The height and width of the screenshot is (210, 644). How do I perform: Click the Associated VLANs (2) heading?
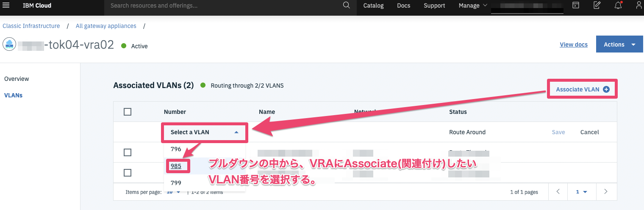153,86
